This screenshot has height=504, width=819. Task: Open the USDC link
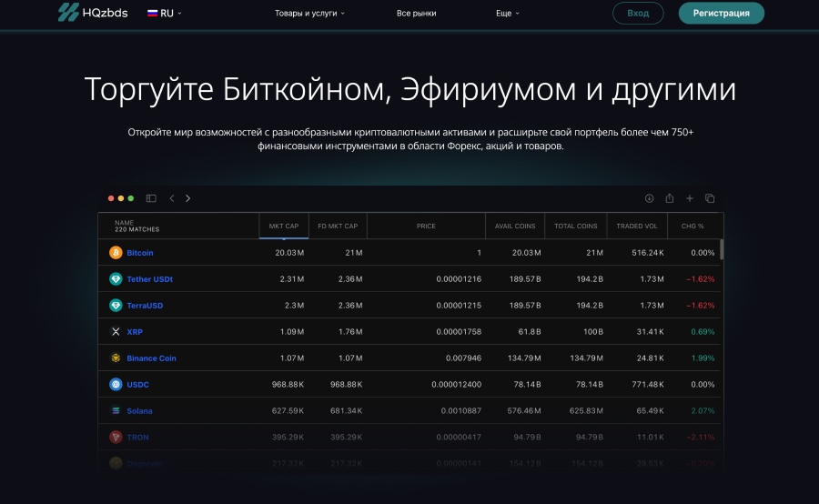(138, 385)
